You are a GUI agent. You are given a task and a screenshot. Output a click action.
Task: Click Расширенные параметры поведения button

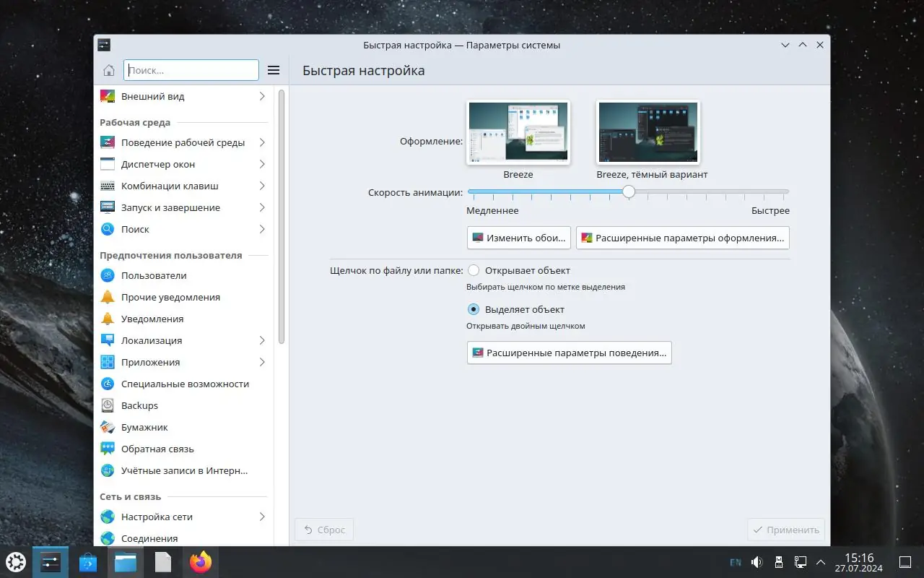[570, 353]
